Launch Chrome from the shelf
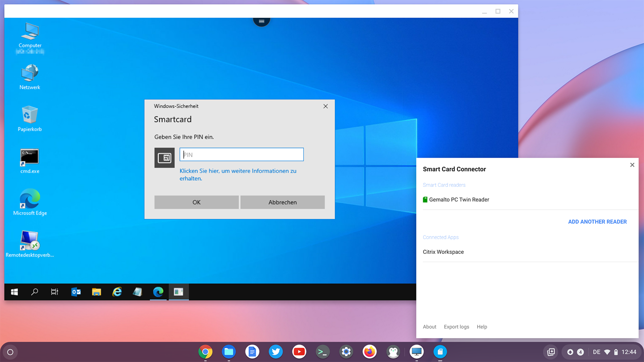644x362 pixels. click(x=206, y=352)
